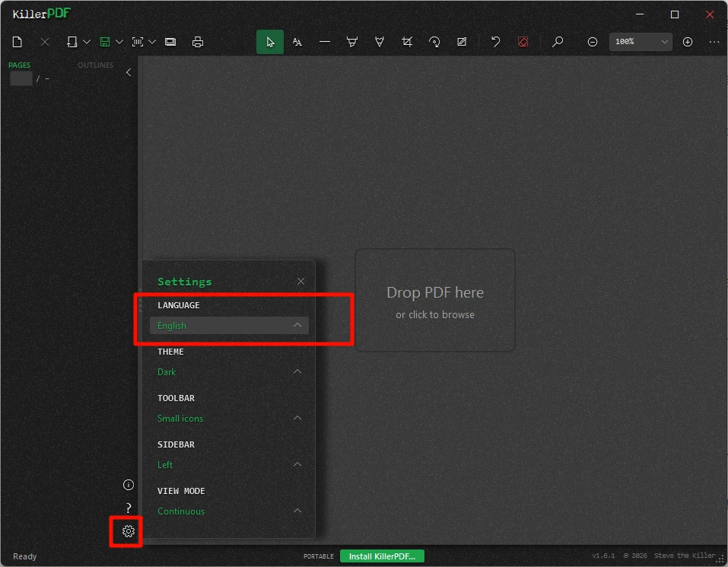Image resolution: width=728 pixels, height=567 pixels.
Task: Click the PORTABLE label in status bar
Action: click(319, 556)
